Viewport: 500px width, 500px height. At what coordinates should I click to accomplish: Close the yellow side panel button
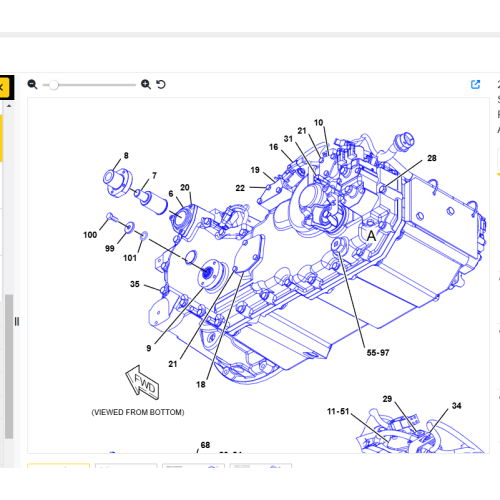pos(4,88)
